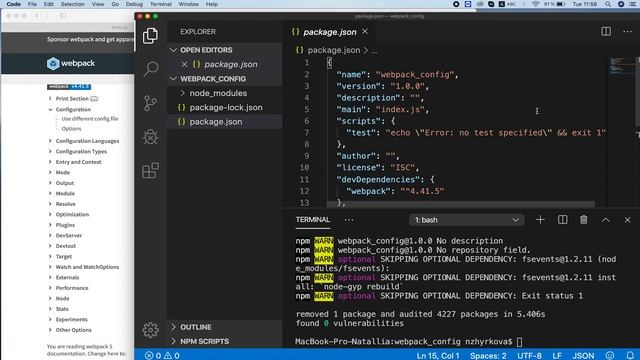
Task: Kill terminal with trash icon
Action: [584, 220]
